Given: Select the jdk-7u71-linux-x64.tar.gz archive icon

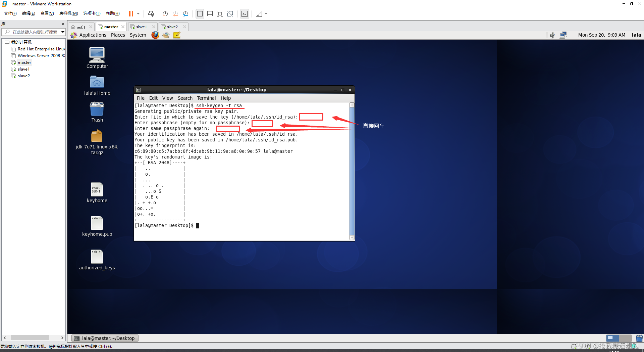Looking at the screenshot, I should coord(97,142).
